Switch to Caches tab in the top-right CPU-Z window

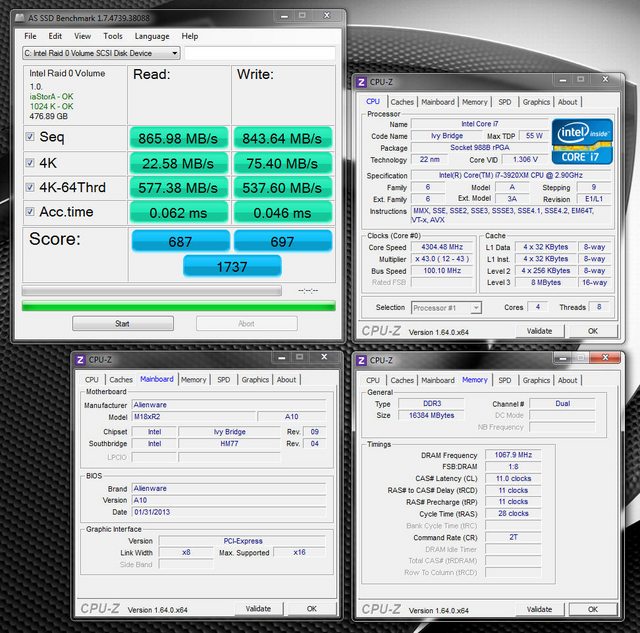point(402,102)
